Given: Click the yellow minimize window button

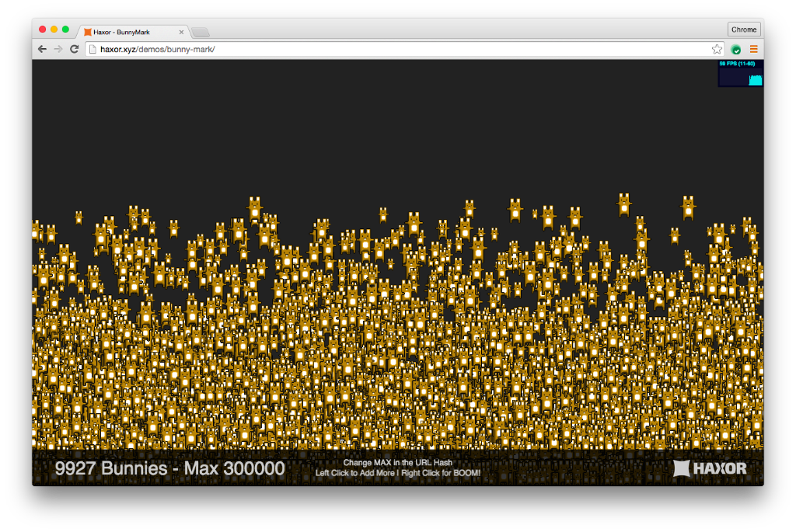Looking at the screenshot, I should click(54, 30).
